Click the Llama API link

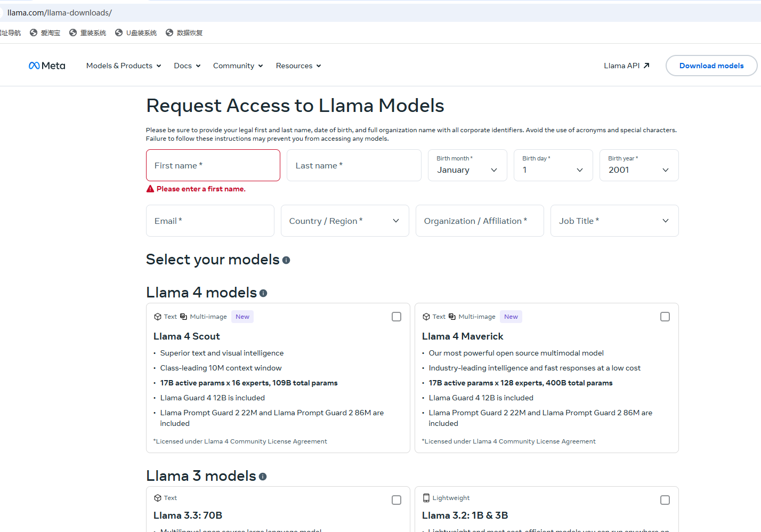point(621,65)
